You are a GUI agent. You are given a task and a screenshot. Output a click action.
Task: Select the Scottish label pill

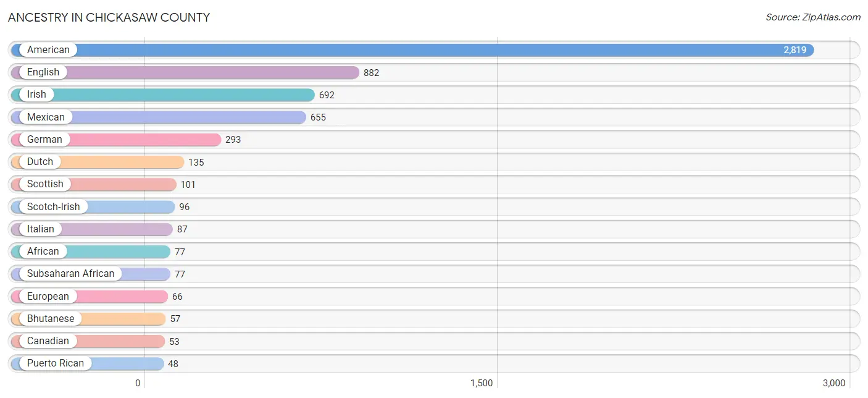point(45,184)
